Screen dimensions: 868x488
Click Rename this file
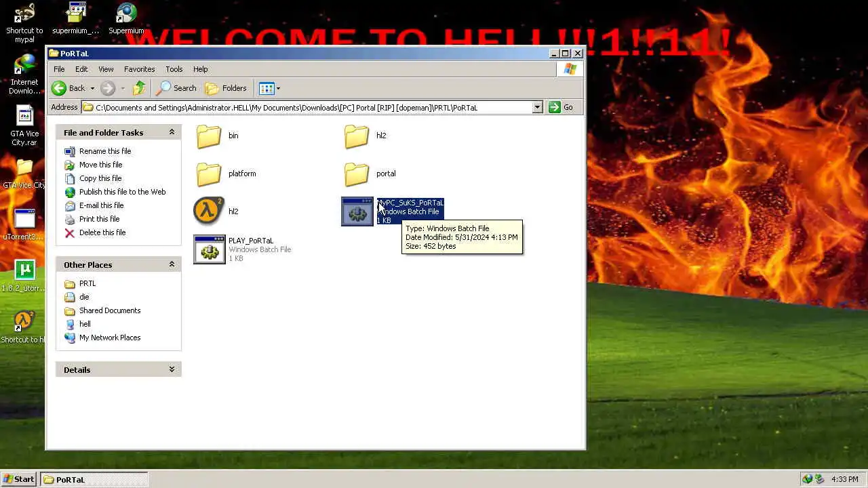point(105,151)
